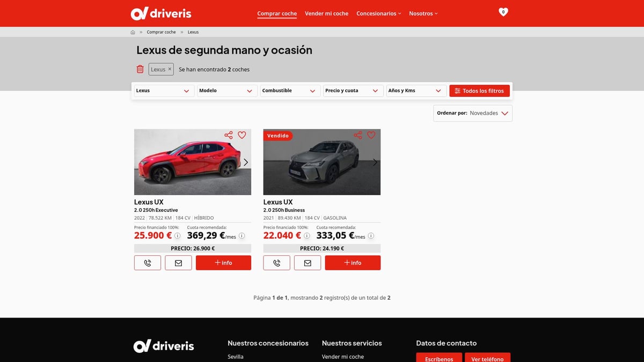644x362 pixels.
Task: Click the trash icon to clear filters
Action: 140,69
